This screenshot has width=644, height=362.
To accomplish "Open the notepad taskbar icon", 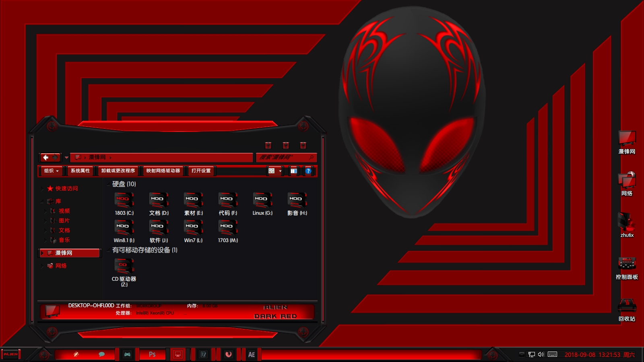I will point(203,354).
